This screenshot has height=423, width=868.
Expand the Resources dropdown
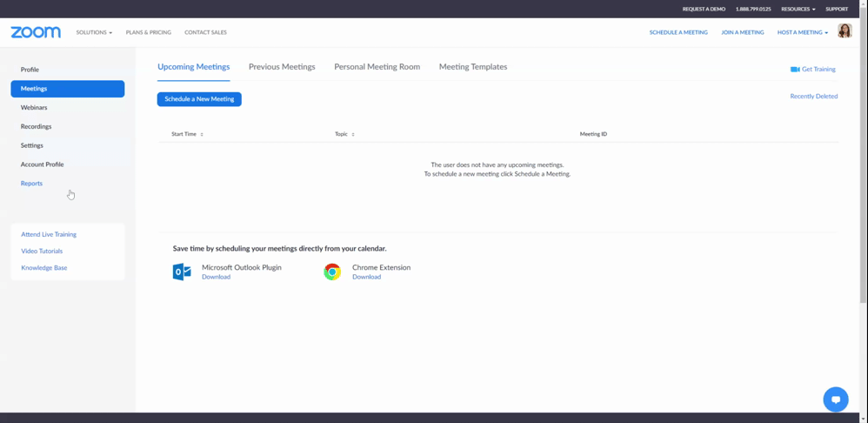(798, 9)
